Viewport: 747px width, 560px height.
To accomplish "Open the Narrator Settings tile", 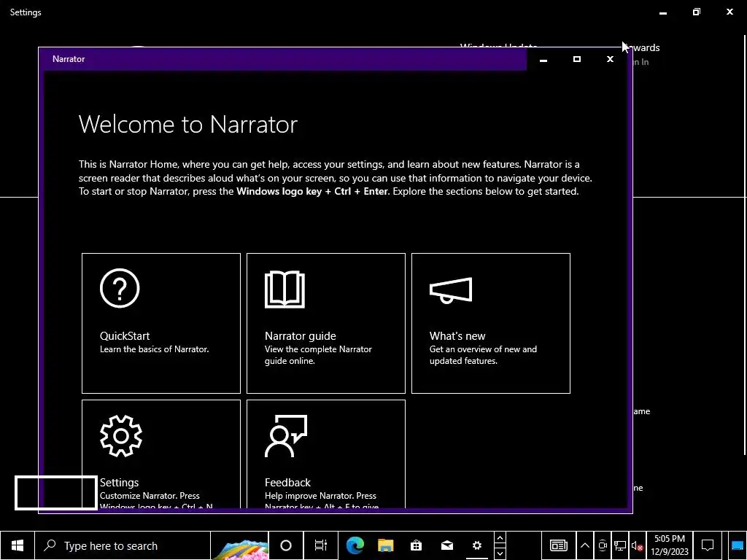I will pos(161,454).
